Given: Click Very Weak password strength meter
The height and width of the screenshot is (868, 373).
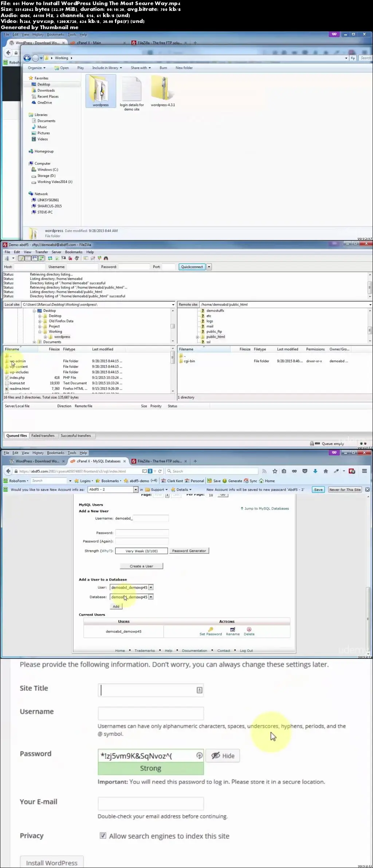Looking at the screenshot, I should pyautogui.click(x=141, y=551).
